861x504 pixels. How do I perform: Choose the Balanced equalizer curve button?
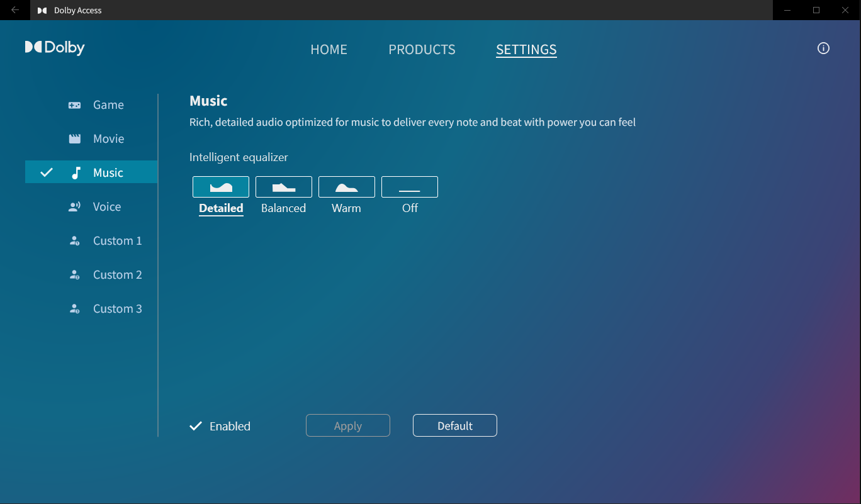coord(284,187)
